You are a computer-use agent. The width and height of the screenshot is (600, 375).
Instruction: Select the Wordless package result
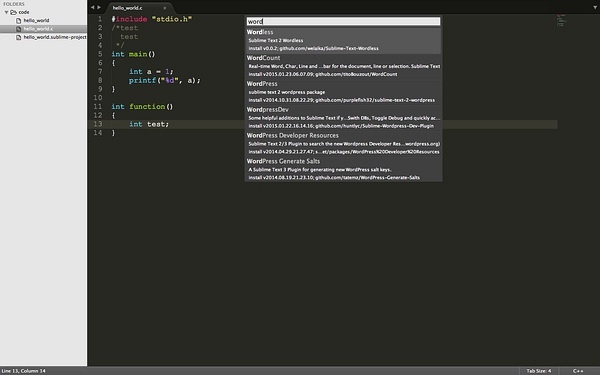(x=343, y=40)
